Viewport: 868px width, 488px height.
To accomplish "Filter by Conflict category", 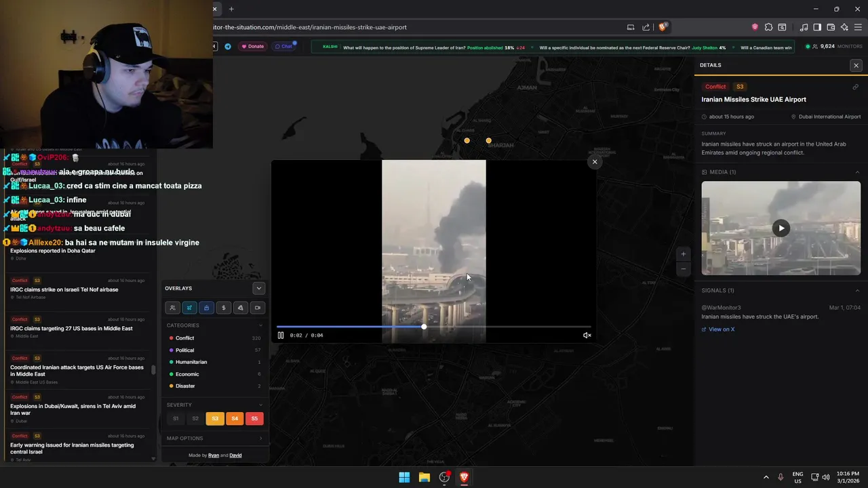I will click(x=214, y=338).
